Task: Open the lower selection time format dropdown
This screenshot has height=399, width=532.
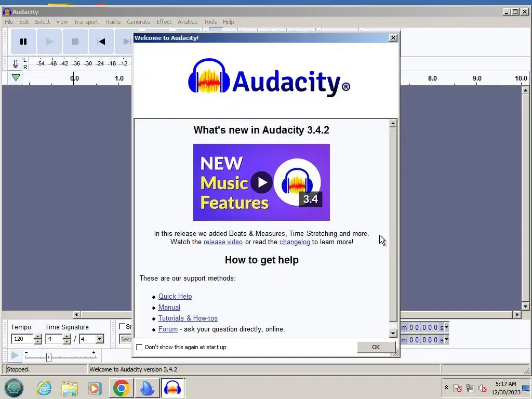Action: [x=446, y=340]
